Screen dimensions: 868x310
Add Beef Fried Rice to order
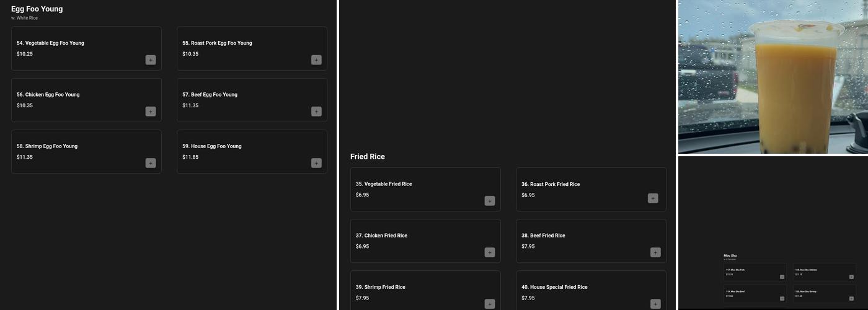click(655, 252)
